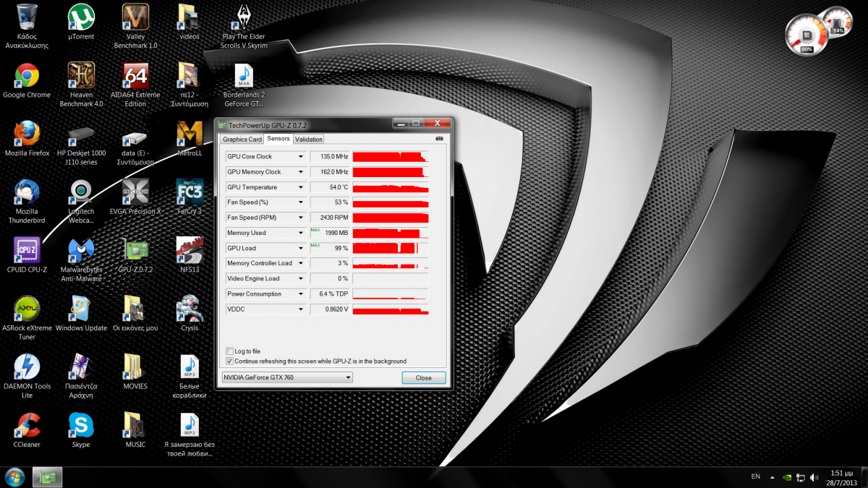Screen dimensions: 868x488
Task: Open the Validation tab
Action: coord(309,140)
